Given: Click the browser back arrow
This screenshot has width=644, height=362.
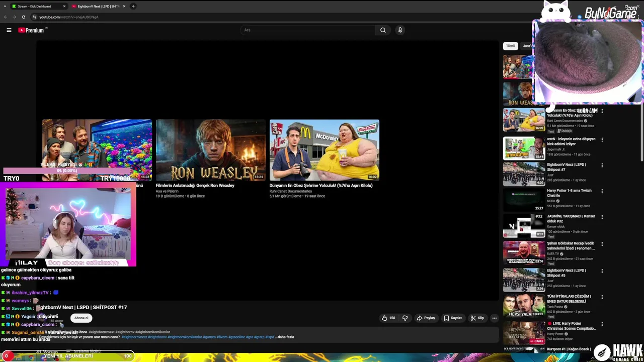Looking at the screenshot, I should (x=6, y=17).
